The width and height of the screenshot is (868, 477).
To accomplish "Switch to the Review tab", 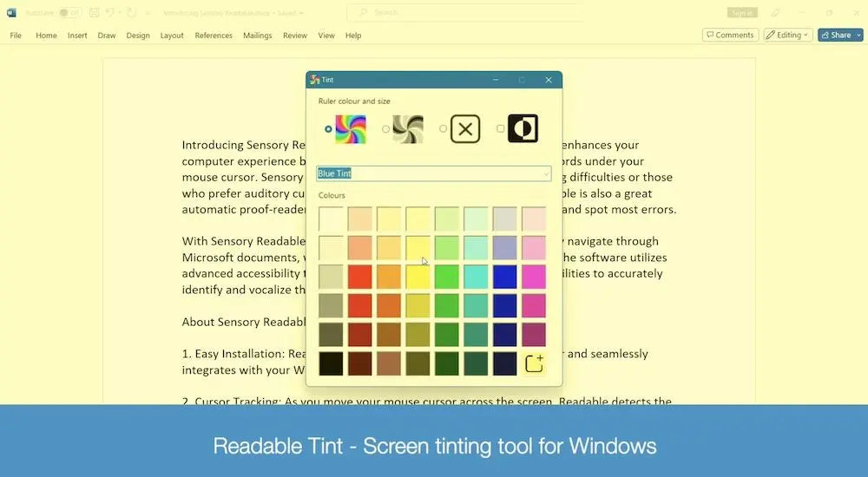I will (295, 36).
